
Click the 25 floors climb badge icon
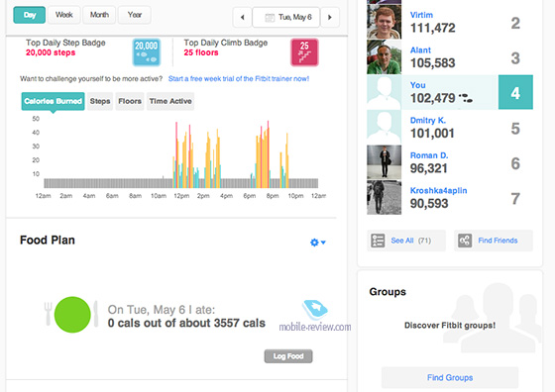click(304, 52)
